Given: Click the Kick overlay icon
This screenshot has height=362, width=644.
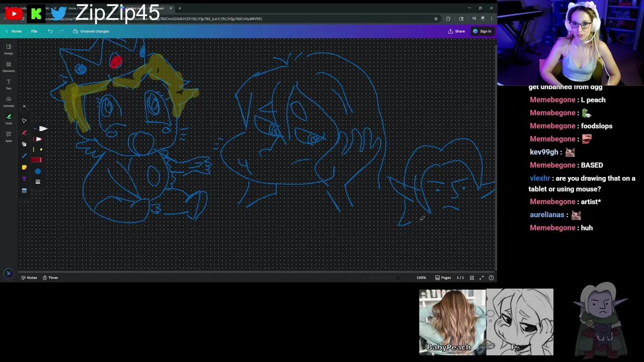Looking at the screenshot, I should pos(36,14).
